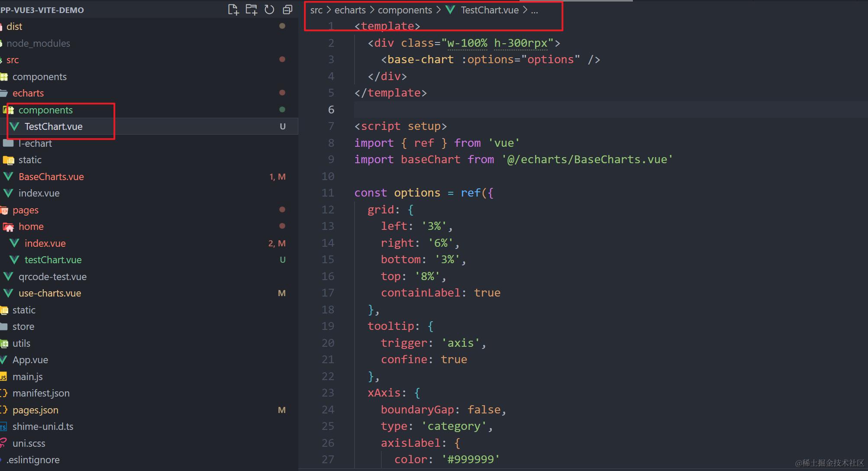
Task: Click line number 11 in the gutter
Action: 328,193
